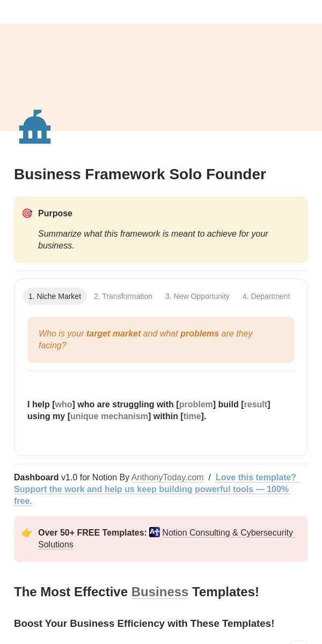Image resolution: width=322 pixels, height=644 pixels.
Task: Click the Purpose heading text
Action: click(55, 214)
